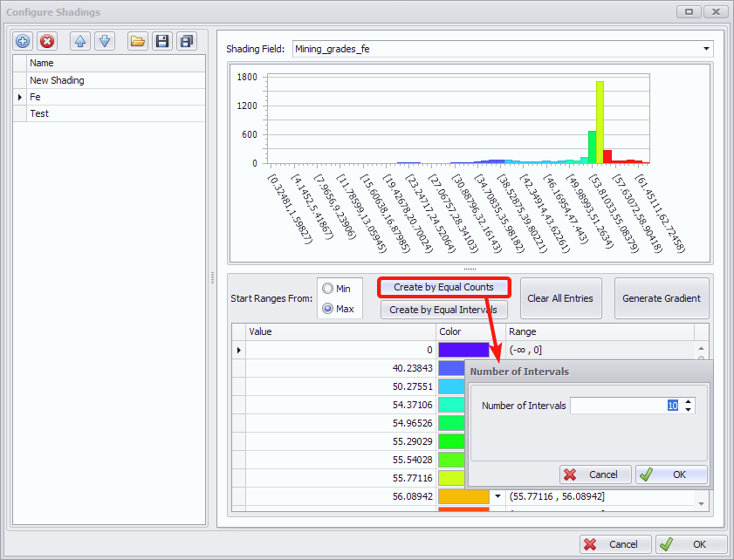The height and width of the screenshot is (560, 734).
Task: Move the selected shading up
Action: click(x=80, y=41)
